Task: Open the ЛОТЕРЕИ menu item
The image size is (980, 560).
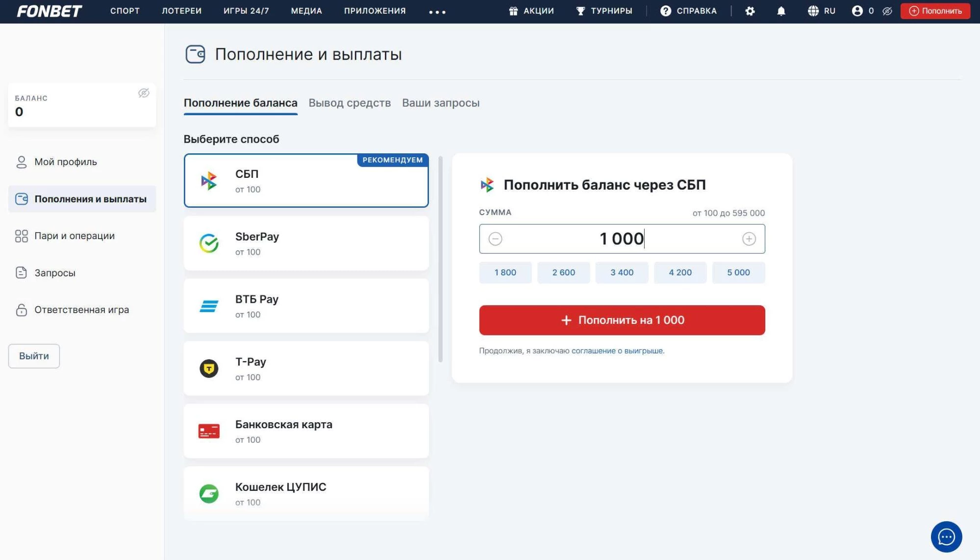Action: click(182, 11)
